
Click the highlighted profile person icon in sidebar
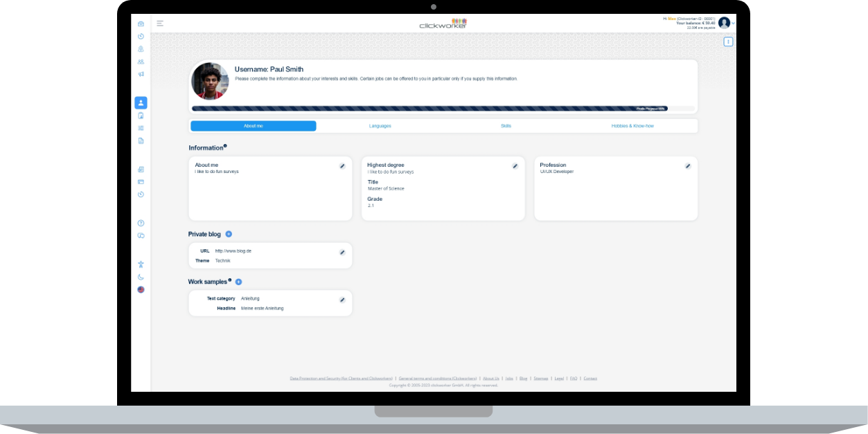coord(141,102)
